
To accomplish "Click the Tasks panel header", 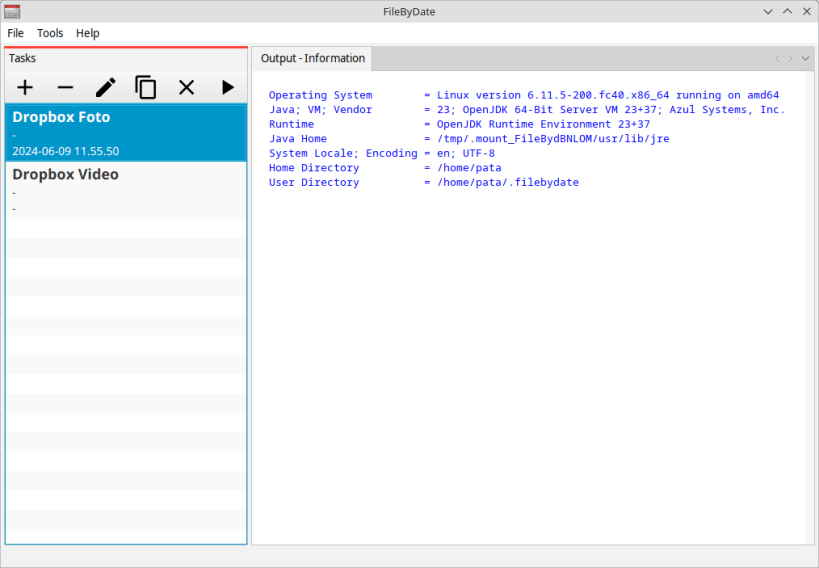I will point(126,59).
